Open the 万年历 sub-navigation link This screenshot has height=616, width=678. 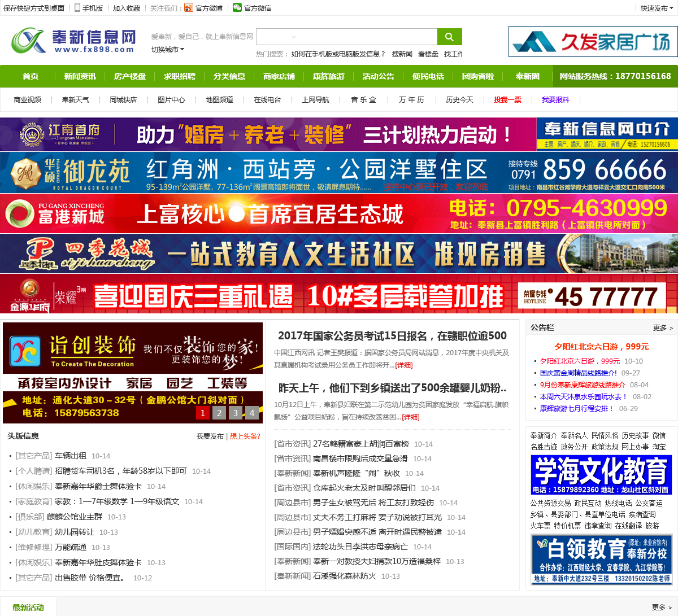pos(411,99)
